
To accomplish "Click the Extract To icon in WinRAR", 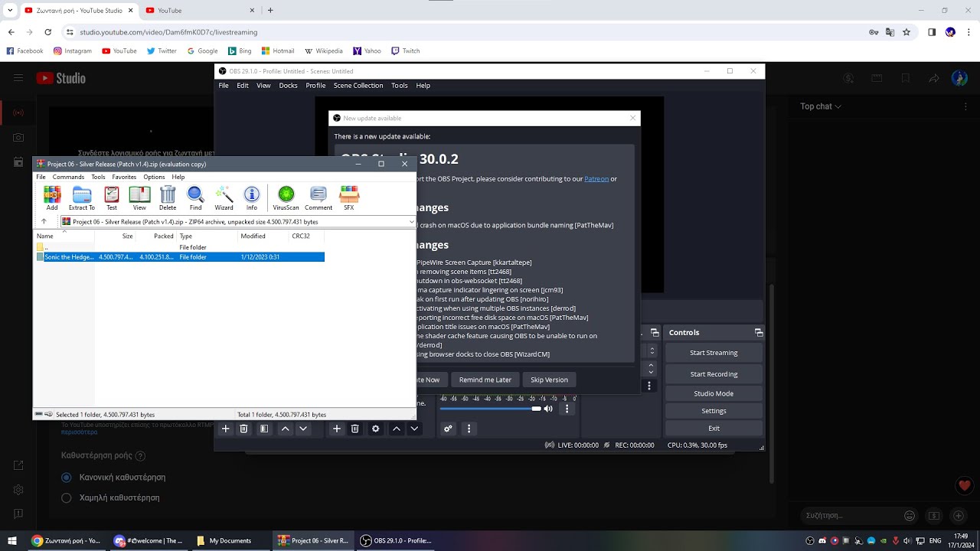I will 82,197.
